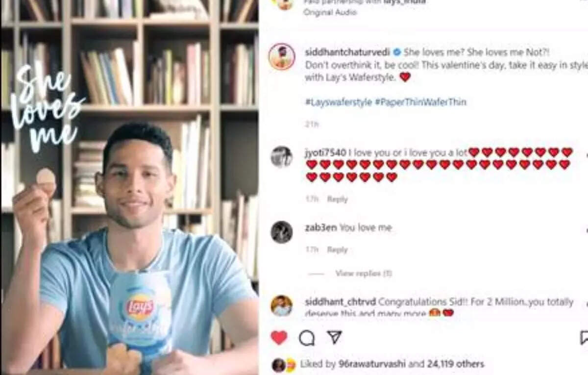The image size is (588, 375).
Task: Save post with bookmark icon
Action: [584, 338]
